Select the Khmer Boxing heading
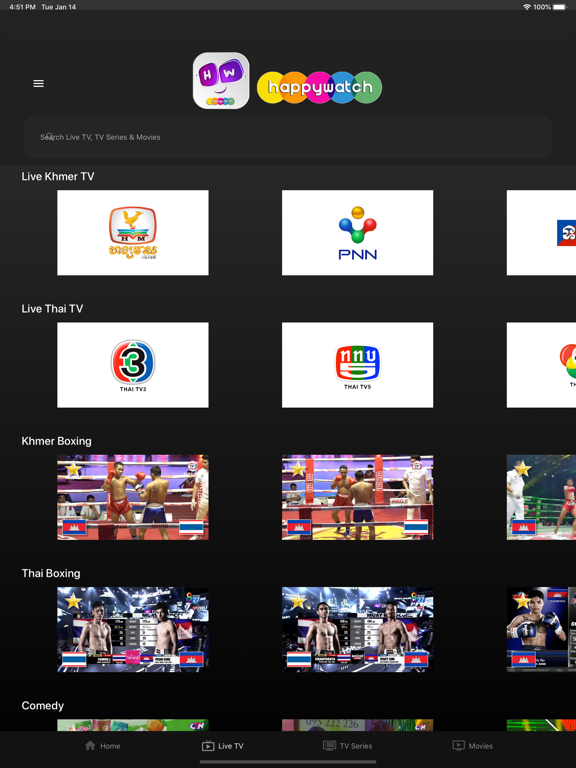 tap(56, 441)
